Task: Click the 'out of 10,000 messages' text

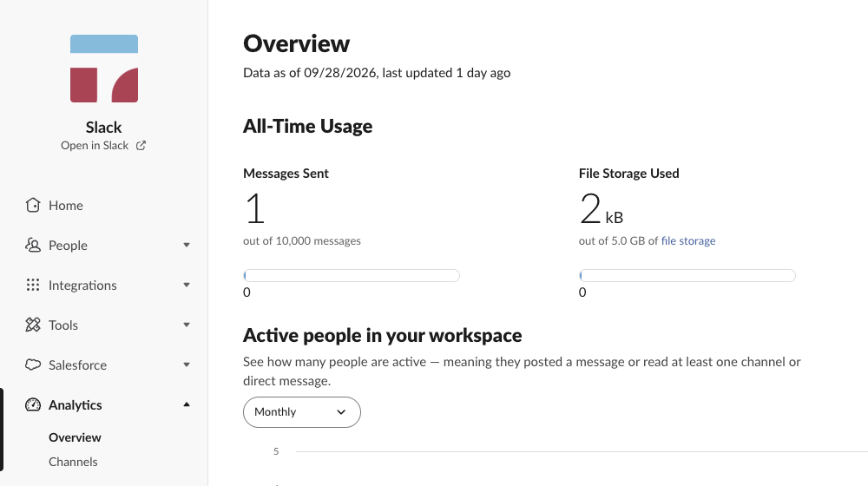Action: tap(302, 240)
